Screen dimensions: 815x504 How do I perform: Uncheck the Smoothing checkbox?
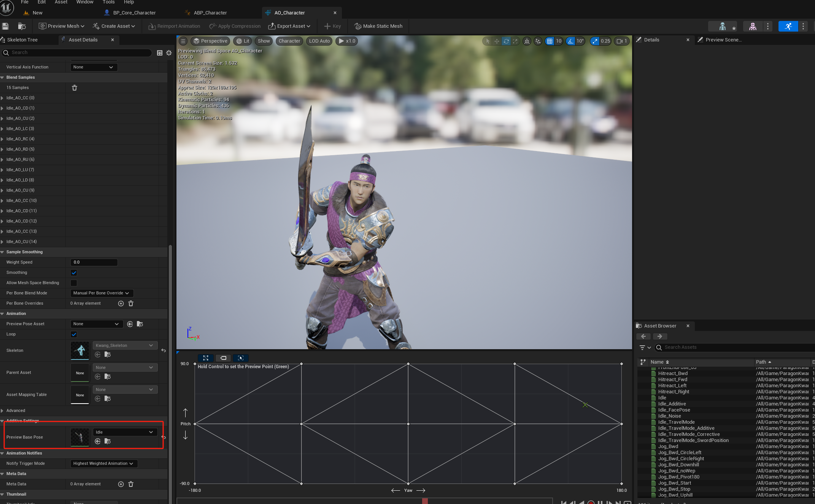74,273
